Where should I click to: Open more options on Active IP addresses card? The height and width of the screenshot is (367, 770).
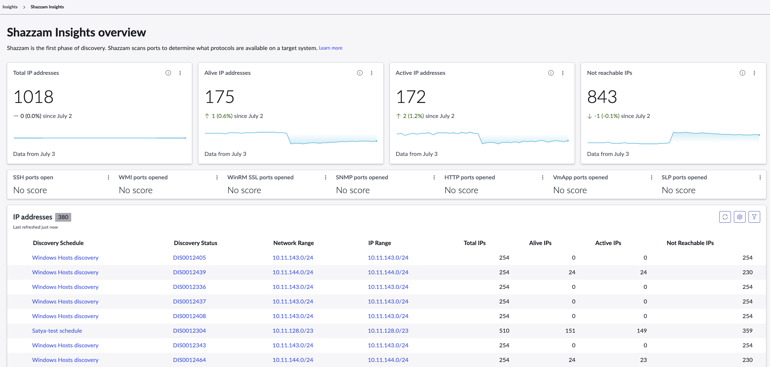pos(563,73)
